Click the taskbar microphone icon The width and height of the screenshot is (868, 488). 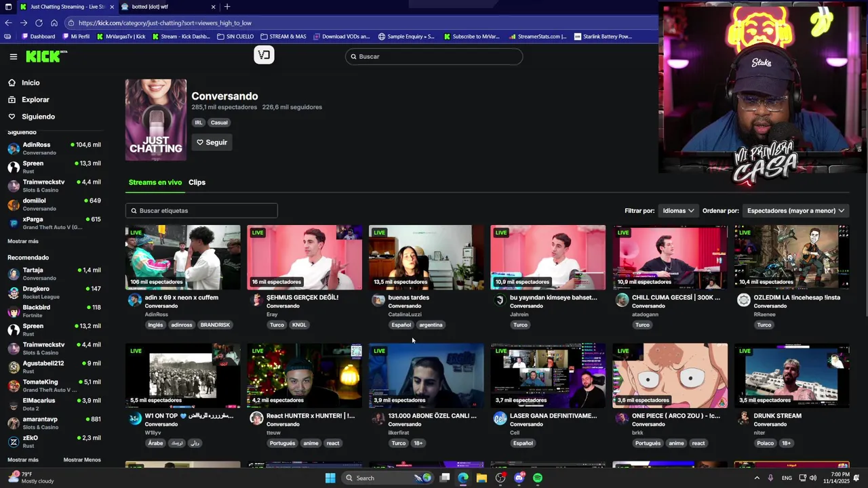pyautogui.click(x=770, y=478)
